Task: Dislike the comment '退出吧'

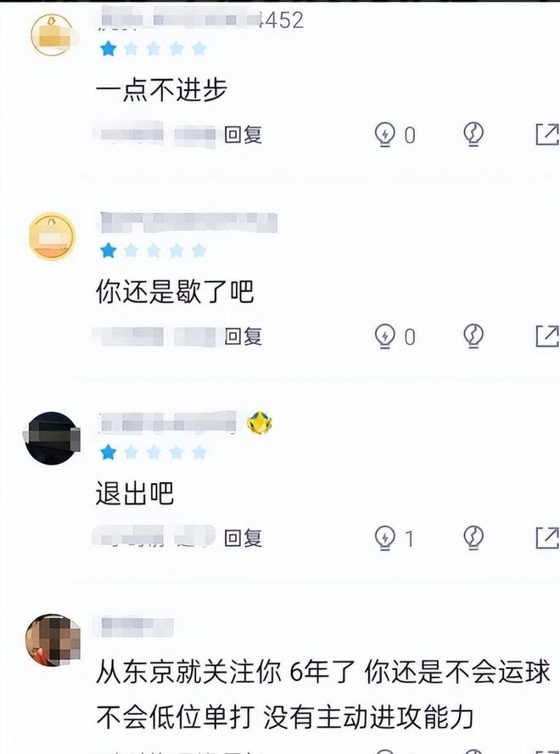Action: tap(473, 537)
